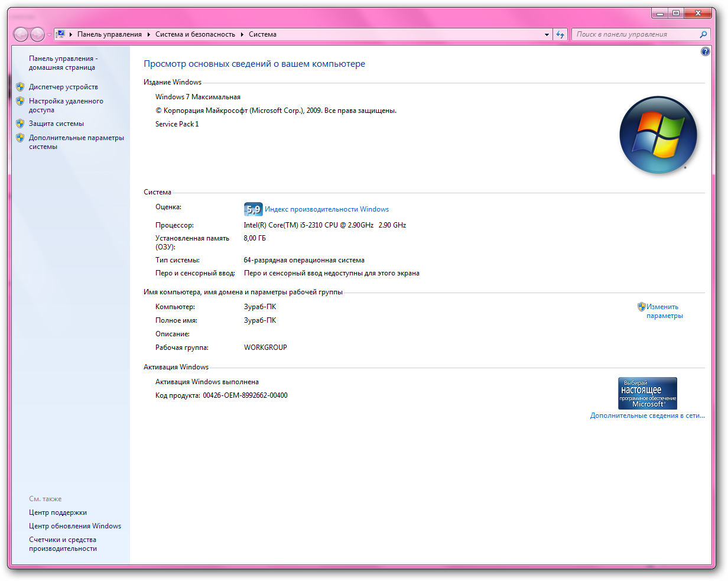The height and width of the screenshot is (581, 728).
Task: Click 64-разрядная операционная система text
Action: 304,260
